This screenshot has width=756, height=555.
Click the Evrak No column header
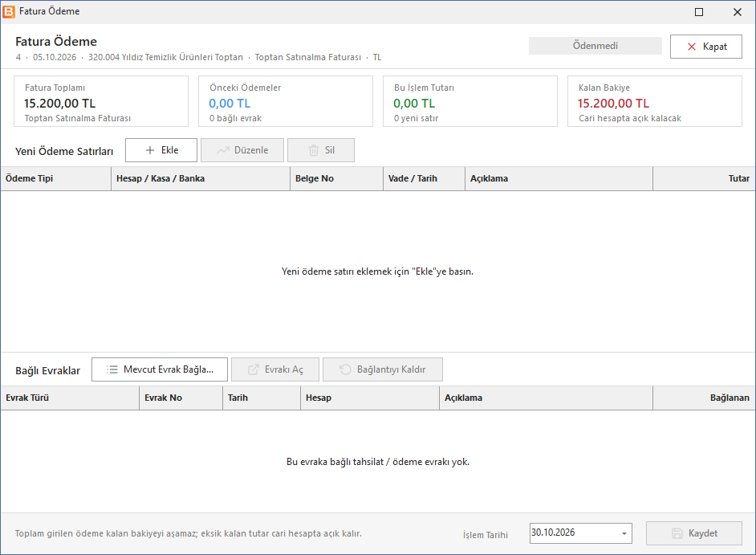click(x=181, y=398)
